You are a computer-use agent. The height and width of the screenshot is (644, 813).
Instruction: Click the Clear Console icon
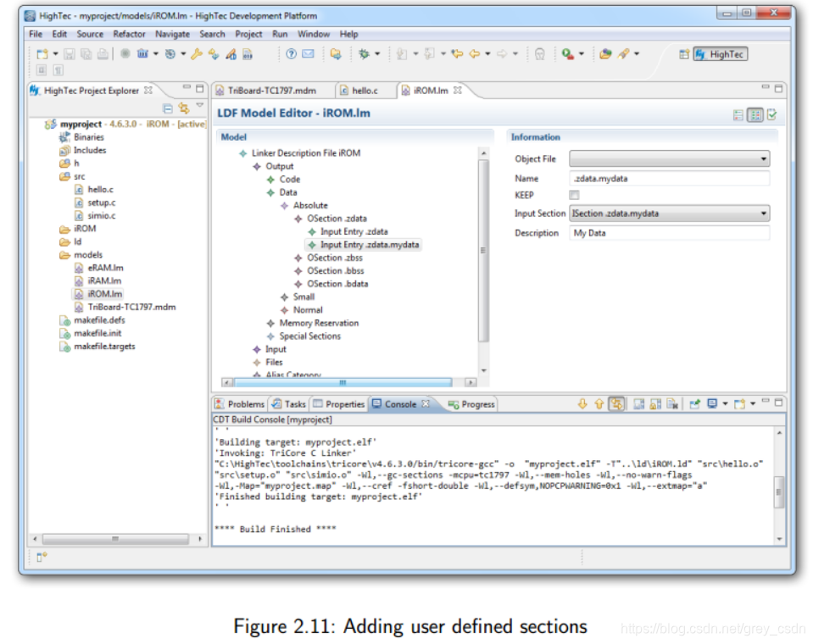(672, 403)
